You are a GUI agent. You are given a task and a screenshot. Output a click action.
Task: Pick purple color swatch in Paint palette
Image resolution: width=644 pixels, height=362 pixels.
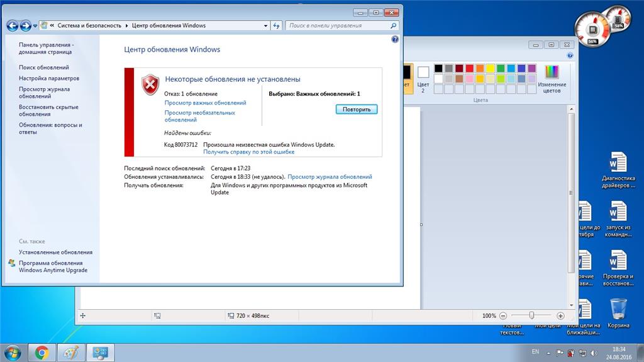pyautogui.click(x=532, y=68)
